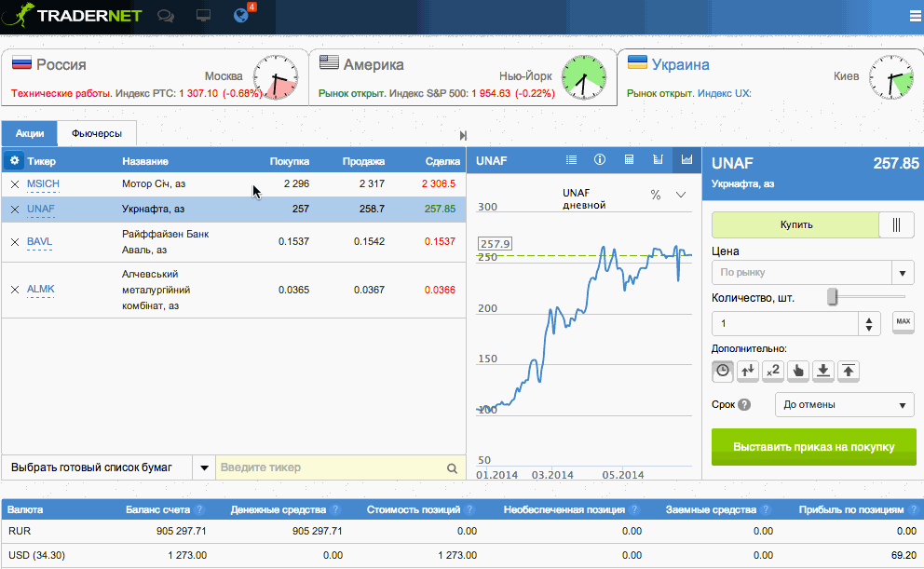Select the Америка market tab
The width and height of the screenshot is (924, 569).
pyautogui.click(x=463, y=78)
